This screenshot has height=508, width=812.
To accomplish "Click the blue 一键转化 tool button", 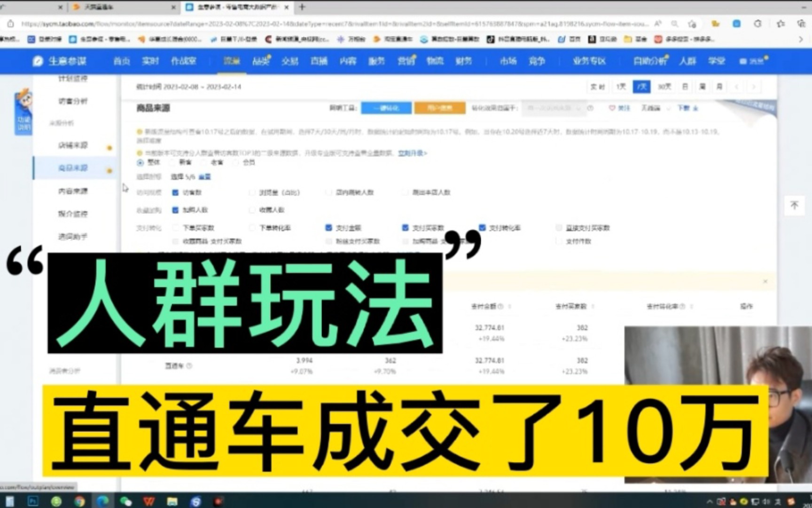I will tap(386, 108).
